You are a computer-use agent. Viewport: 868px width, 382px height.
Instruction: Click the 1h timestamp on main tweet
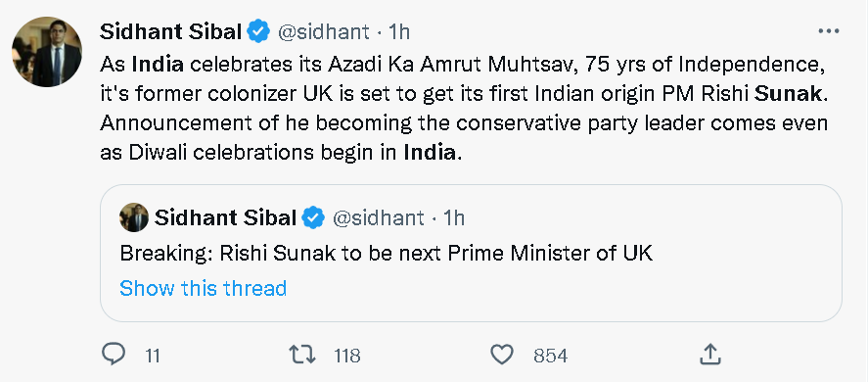(398, 32)
